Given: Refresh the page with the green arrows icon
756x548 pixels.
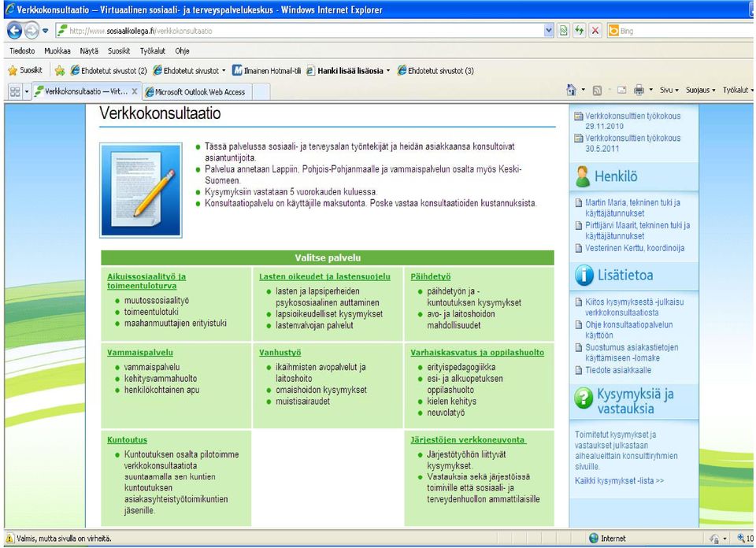Looking at the screenshot, I should [x=579, y=31].
